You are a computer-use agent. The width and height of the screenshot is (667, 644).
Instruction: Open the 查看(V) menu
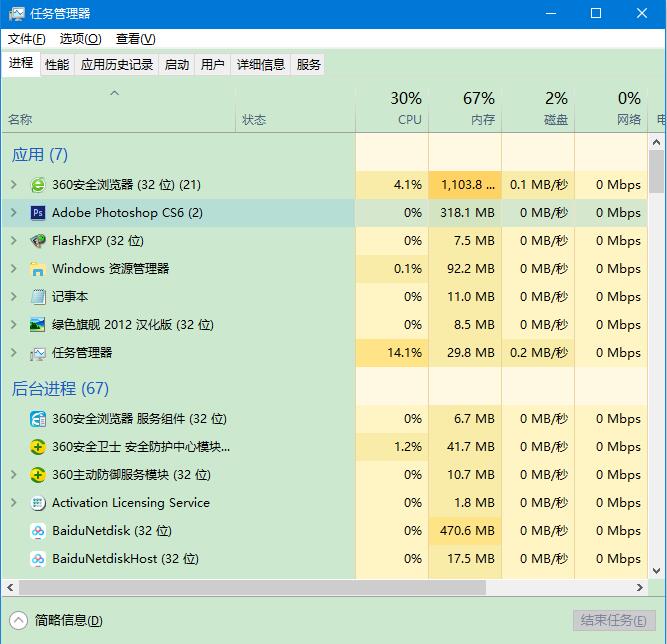tap(136, 39)
